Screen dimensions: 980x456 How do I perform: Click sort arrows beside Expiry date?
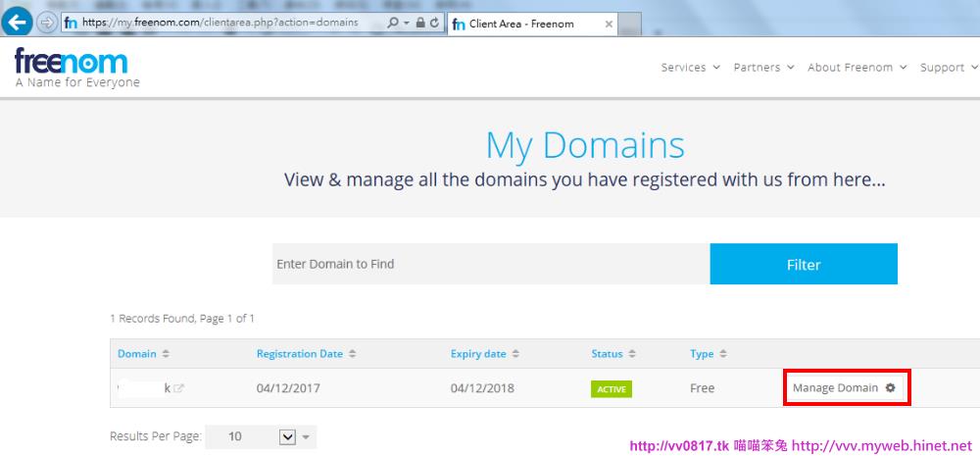(515, 353)
